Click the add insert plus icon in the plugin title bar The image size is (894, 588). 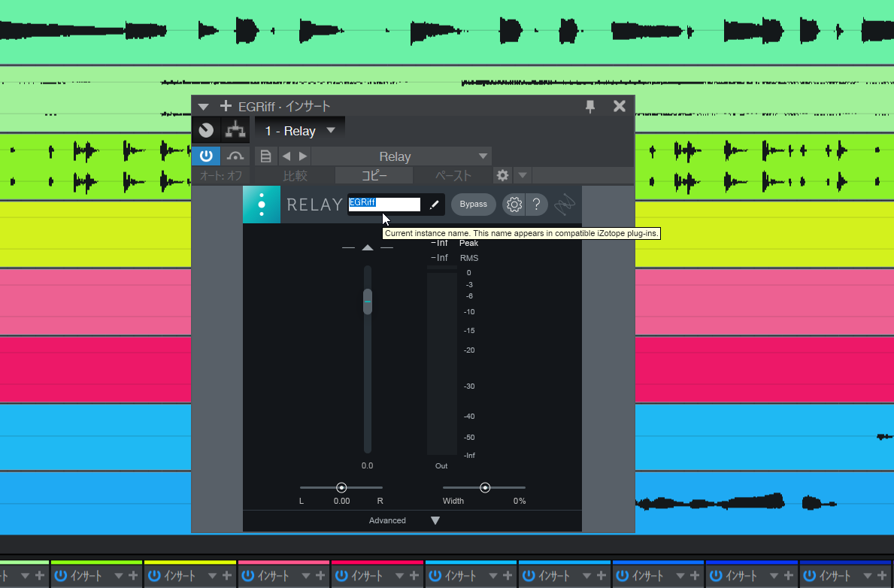click(x=226, y=106)
